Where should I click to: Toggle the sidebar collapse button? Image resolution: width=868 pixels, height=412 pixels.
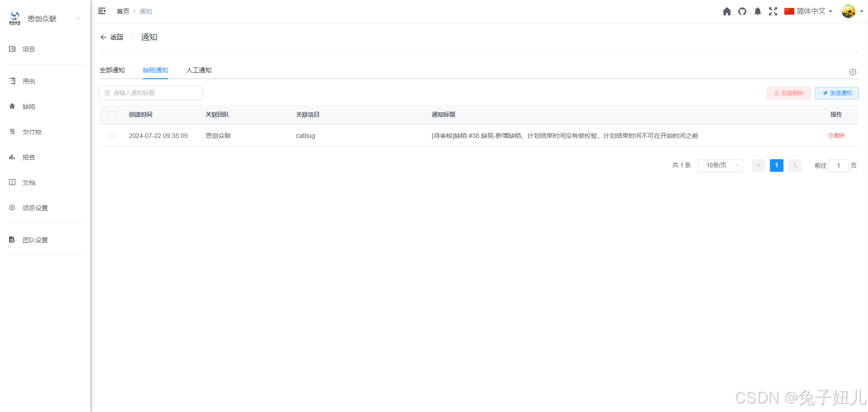pos(101,11)
